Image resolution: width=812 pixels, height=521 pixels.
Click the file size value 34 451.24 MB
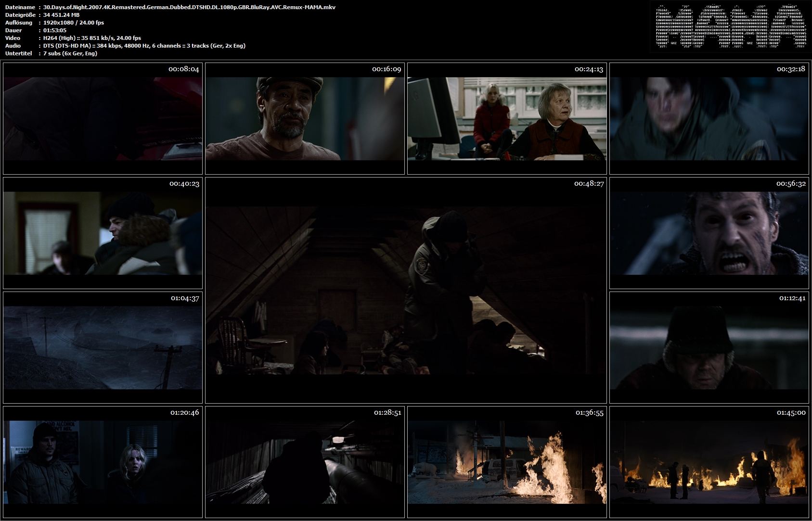click(x=61, y=15)
